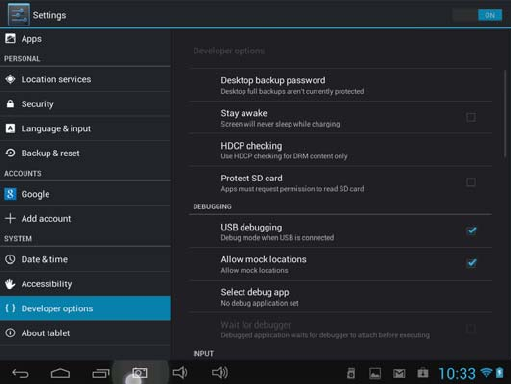Viewport: 511px width, 384px height.
Task: Click the Accessibility hand icon
Action: tap(10, 284)
